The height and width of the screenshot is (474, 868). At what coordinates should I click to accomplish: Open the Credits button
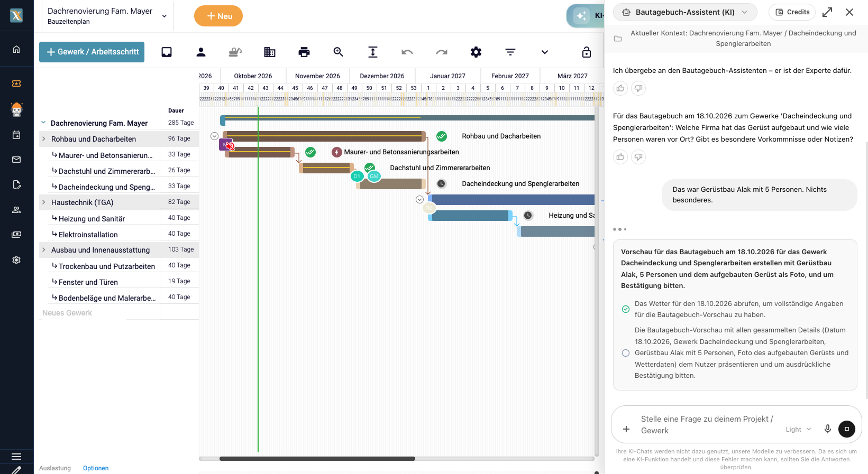(x=792, y=12)
